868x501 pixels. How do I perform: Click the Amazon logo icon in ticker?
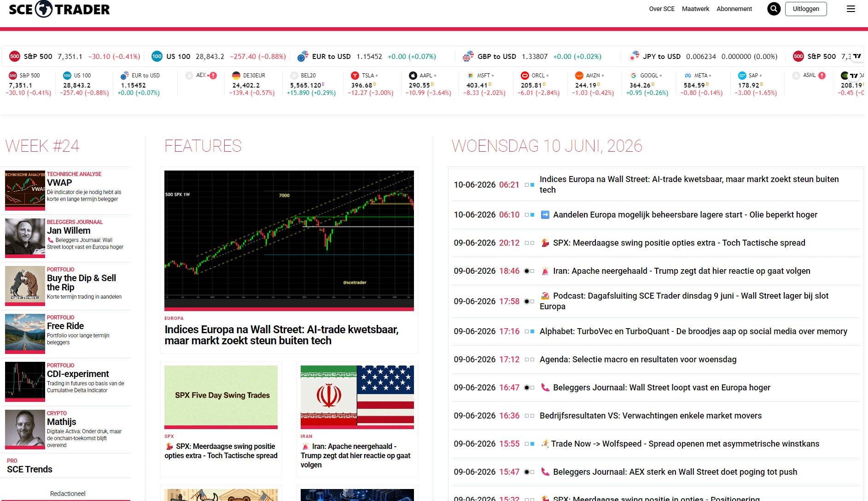pos(579,76)
